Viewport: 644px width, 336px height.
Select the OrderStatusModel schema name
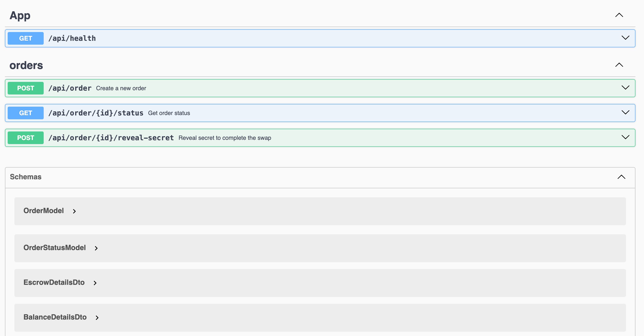coord(54,248)
